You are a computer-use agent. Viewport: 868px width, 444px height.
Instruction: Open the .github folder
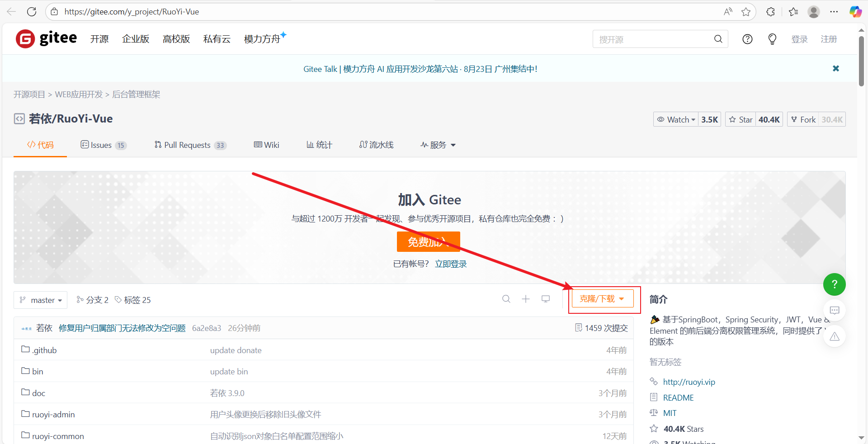point(44,350)
